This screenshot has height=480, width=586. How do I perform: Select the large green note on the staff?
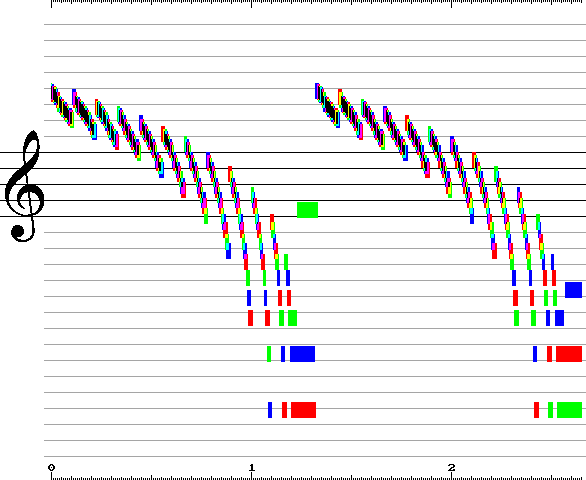(307, 210)
